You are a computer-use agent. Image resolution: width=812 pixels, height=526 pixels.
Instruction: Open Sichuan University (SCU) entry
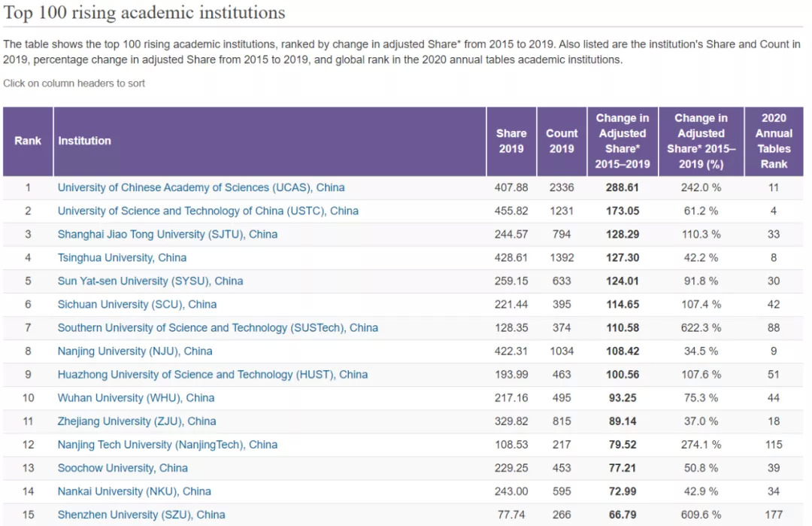click(137, 304)
